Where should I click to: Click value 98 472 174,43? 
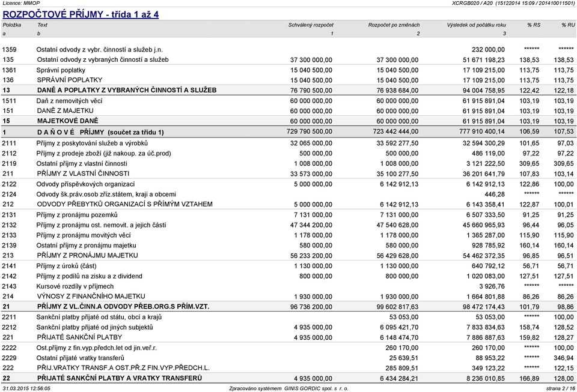pos(484,307)
